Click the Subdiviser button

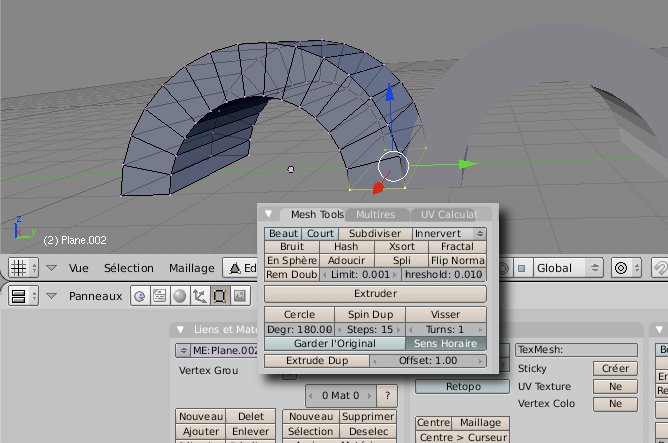click(x=375, y=233)
